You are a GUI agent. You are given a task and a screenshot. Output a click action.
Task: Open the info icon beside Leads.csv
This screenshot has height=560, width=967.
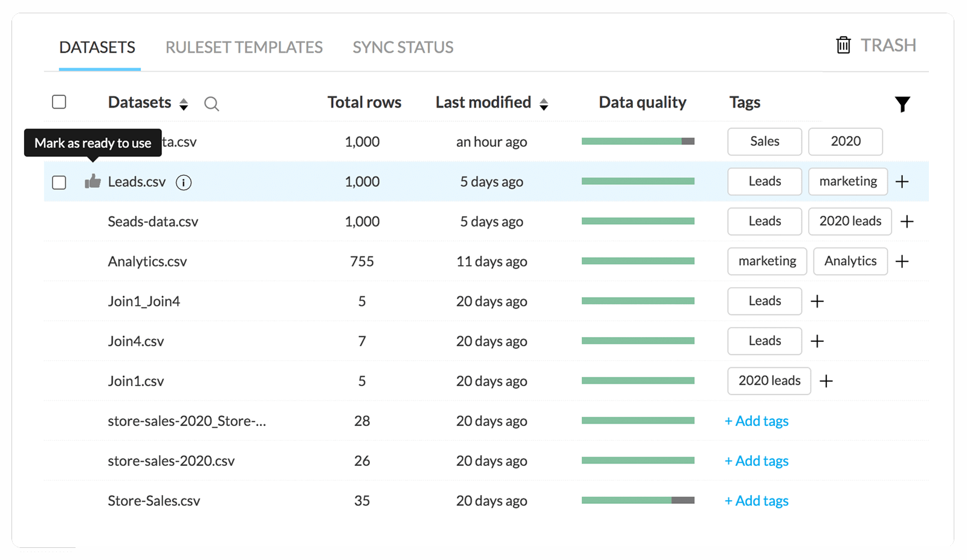tap(184, 182)
